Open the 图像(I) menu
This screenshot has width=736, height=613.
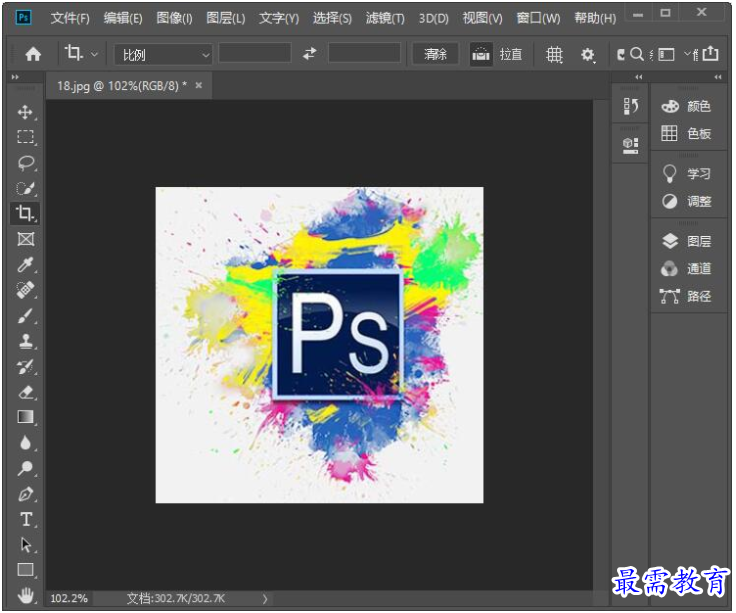click(174, 18)
